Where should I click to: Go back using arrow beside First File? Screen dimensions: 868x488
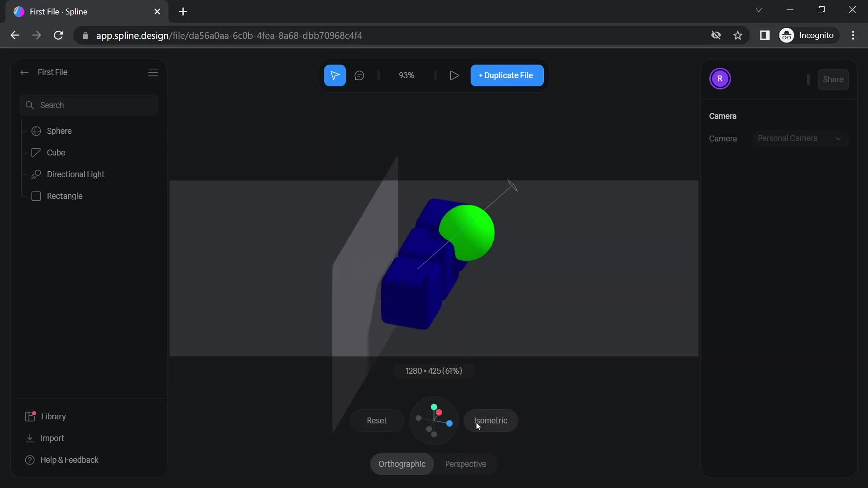click(x=24, y=72)
